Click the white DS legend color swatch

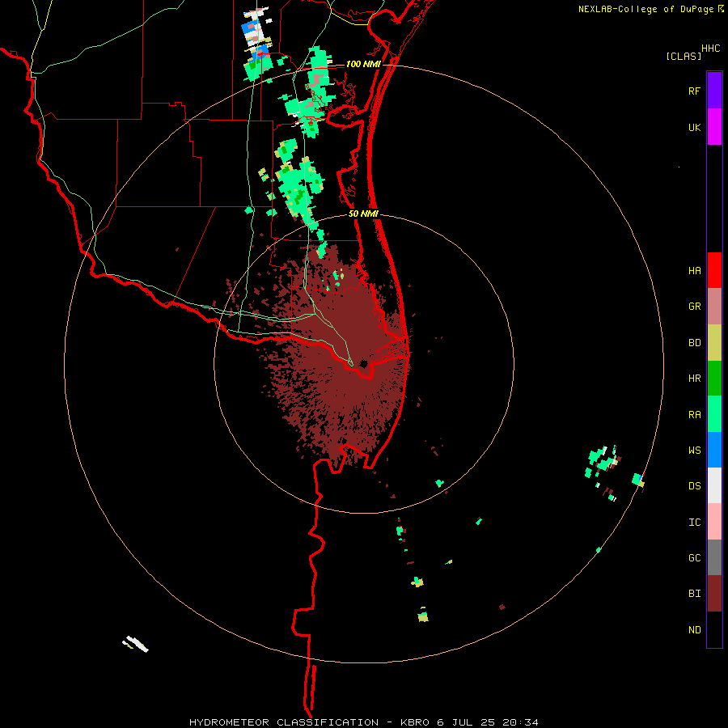pyautogui.click(x=714, y=485)
